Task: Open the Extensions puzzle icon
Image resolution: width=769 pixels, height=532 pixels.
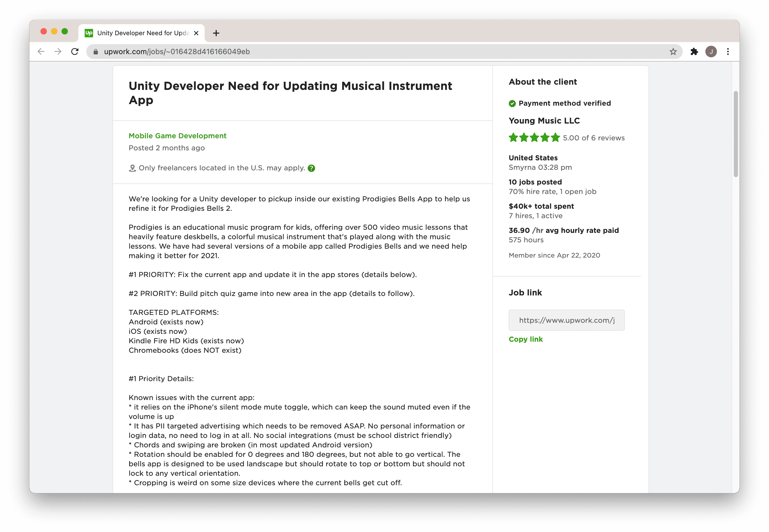Action: (694, 52)
